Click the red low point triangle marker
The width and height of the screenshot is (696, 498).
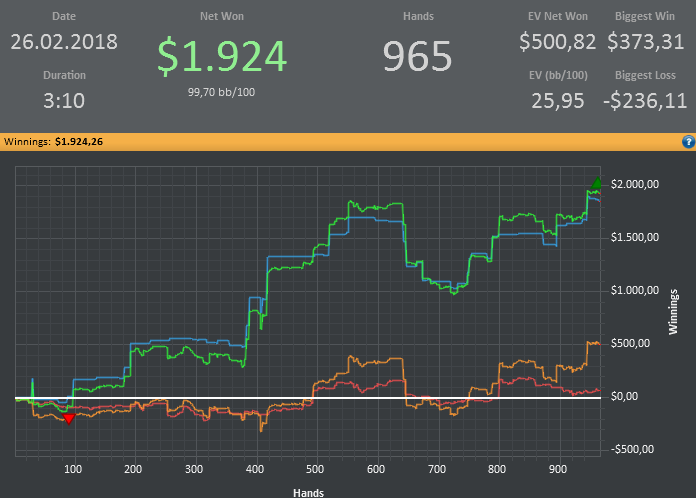[x=69, y=419]
